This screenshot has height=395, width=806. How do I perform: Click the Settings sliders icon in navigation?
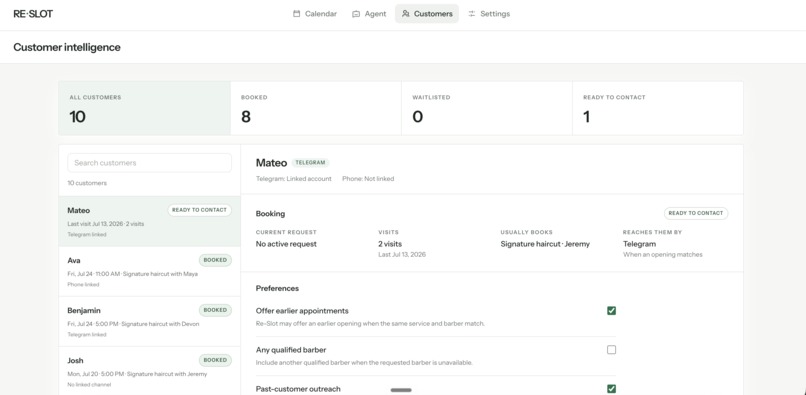click(472, 14)
